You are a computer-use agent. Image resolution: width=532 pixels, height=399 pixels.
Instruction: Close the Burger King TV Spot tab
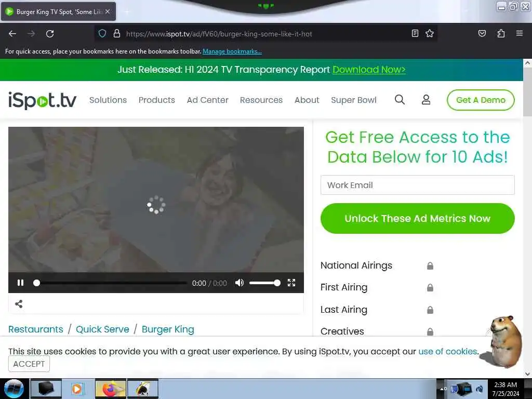point(108,11)
